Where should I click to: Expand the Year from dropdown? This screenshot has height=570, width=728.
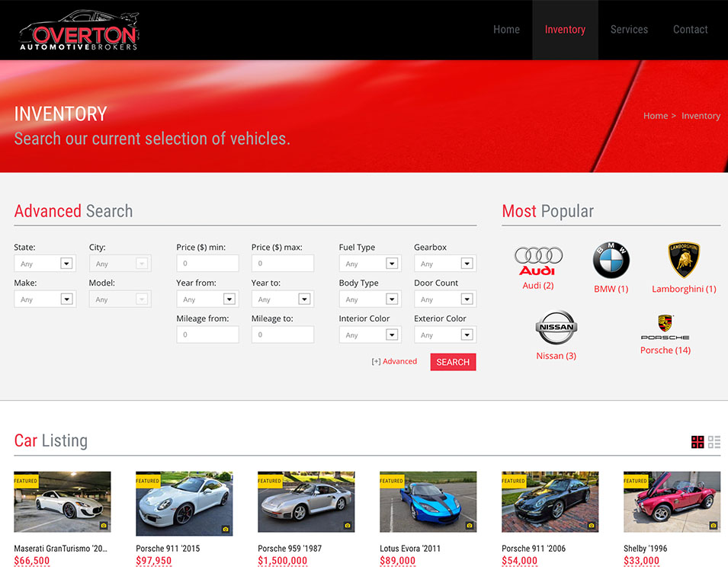tap(207, 299)
